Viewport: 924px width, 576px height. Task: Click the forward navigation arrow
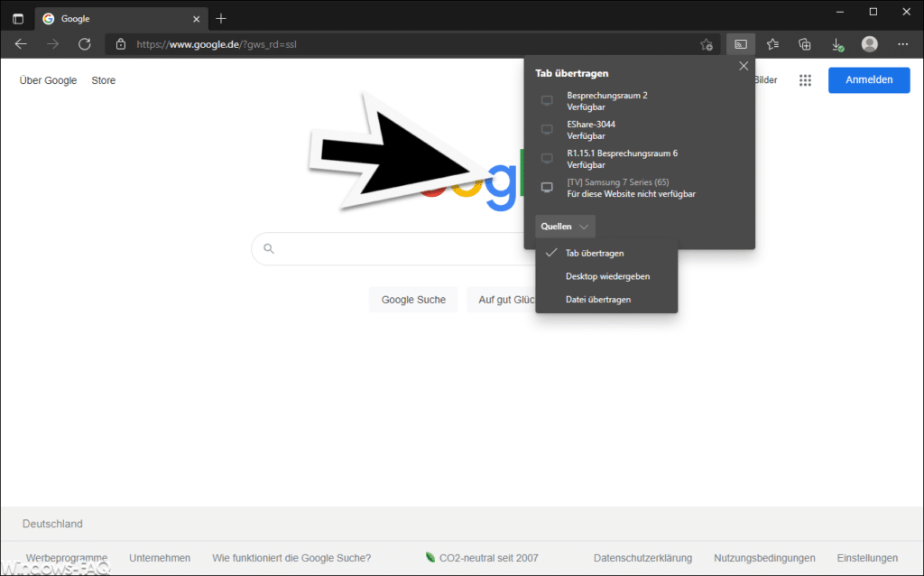tap(53, 44)
